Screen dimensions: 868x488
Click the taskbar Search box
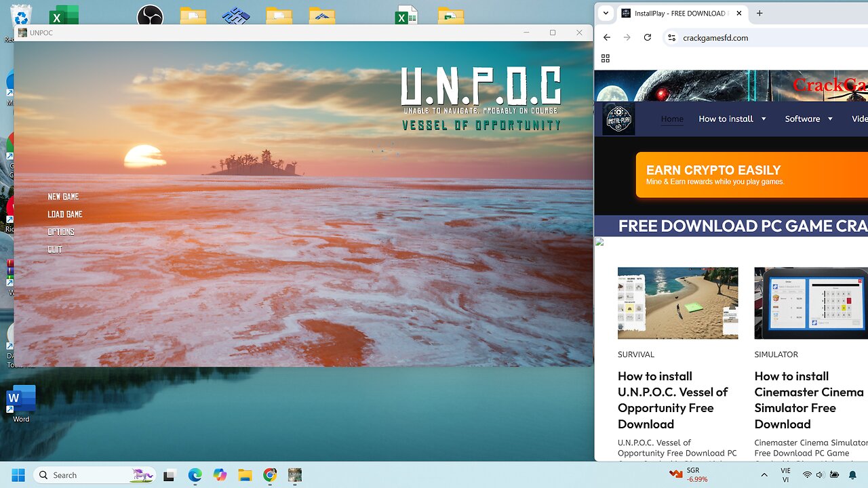pos(95,475)
